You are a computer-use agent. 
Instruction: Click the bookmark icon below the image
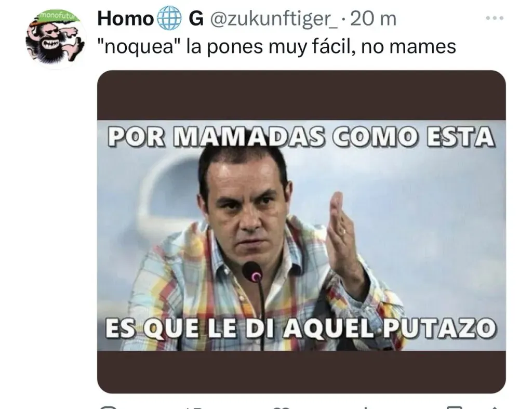[455, 407]
